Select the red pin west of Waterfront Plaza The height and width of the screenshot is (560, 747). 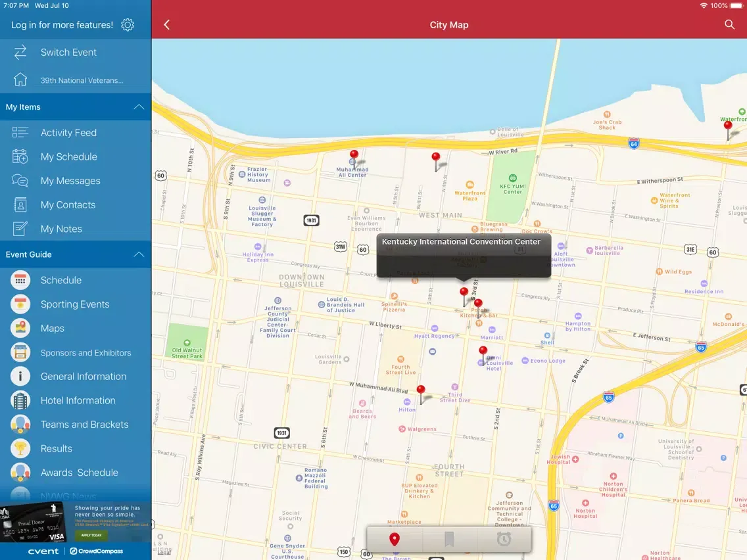(x=436, y=157)
